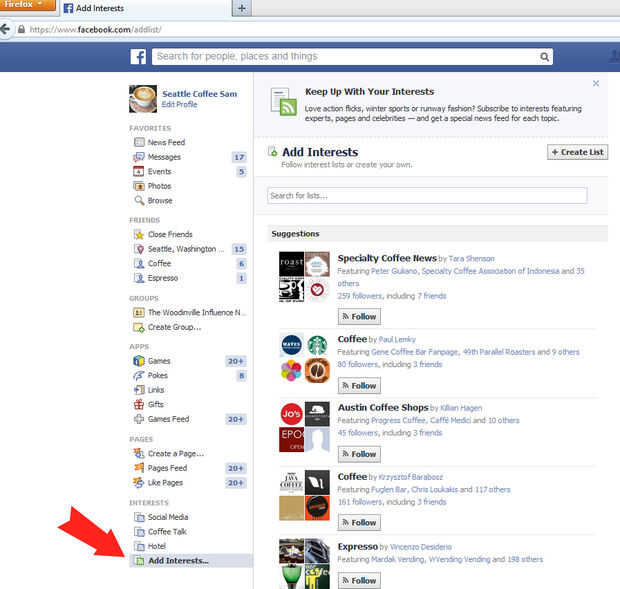
Task: Open the Pokes label in Apps
Action: 158,376
